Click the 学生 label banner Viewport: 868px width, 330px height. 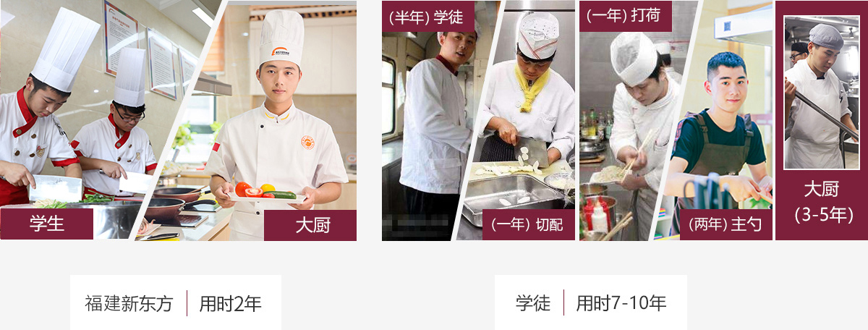click(46, 224)
